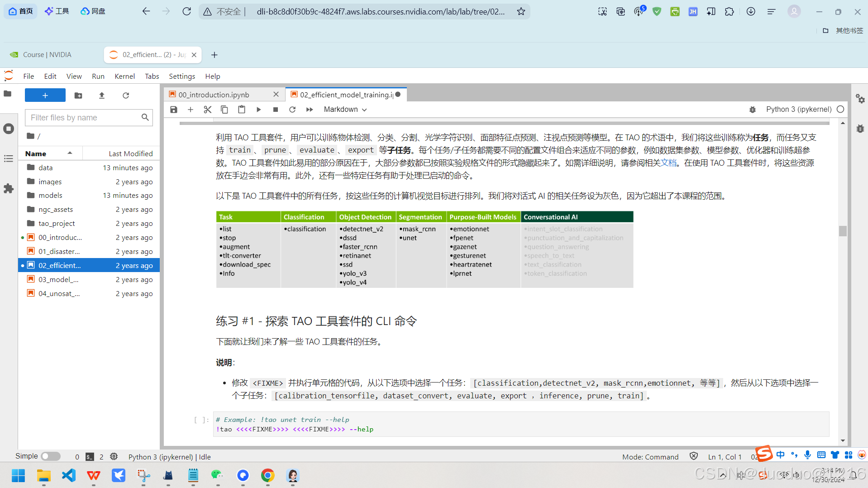Select the 04_unosat_... notebook file

coord(89,294)
